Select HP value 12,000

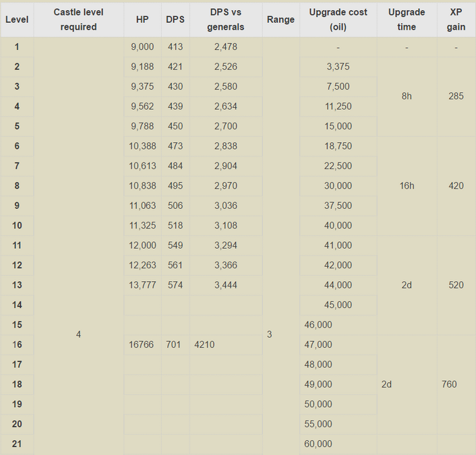pyautogui.click(x=142, y=245)
